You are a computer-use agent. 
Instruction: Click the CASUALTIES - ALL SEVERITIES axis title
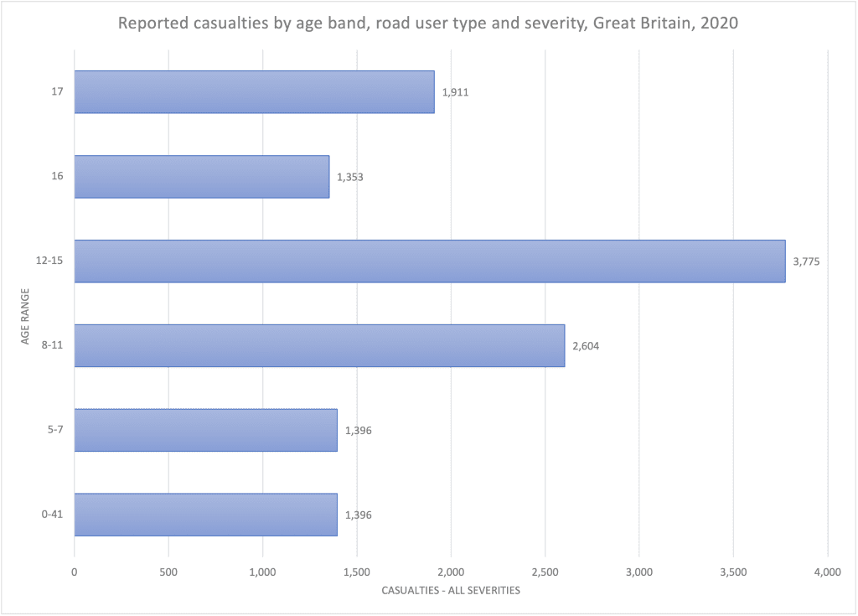450,590
